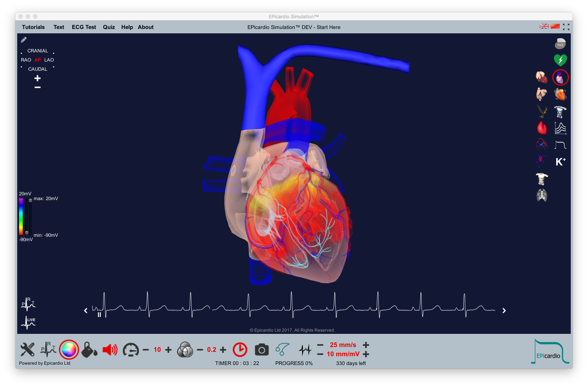Click the K+ potassium icon
Viewport: 588px width, 387px height.
[560, 162]
